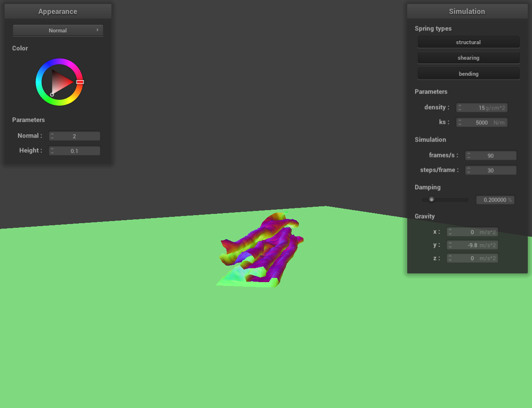The height and width of the screenshot is (408, 532).
Task: Click the Normal parameter stepper arrows
Action: (52, 136)
